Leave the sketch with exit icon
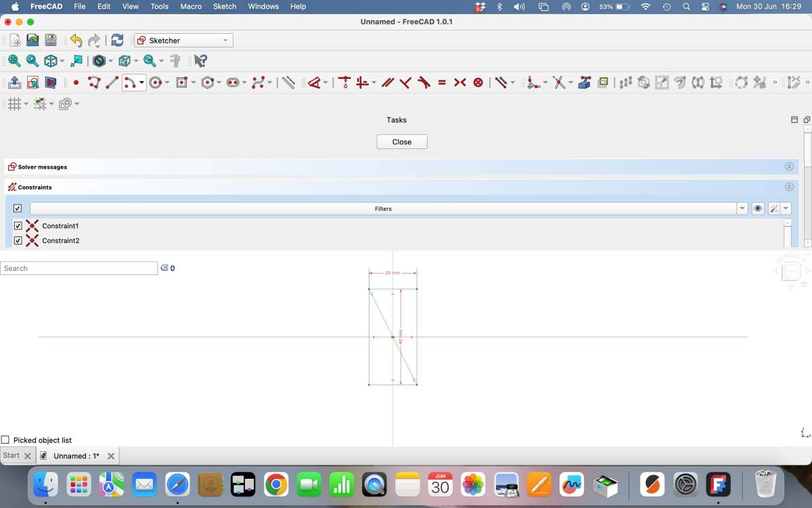 click(x=14, y=83)
